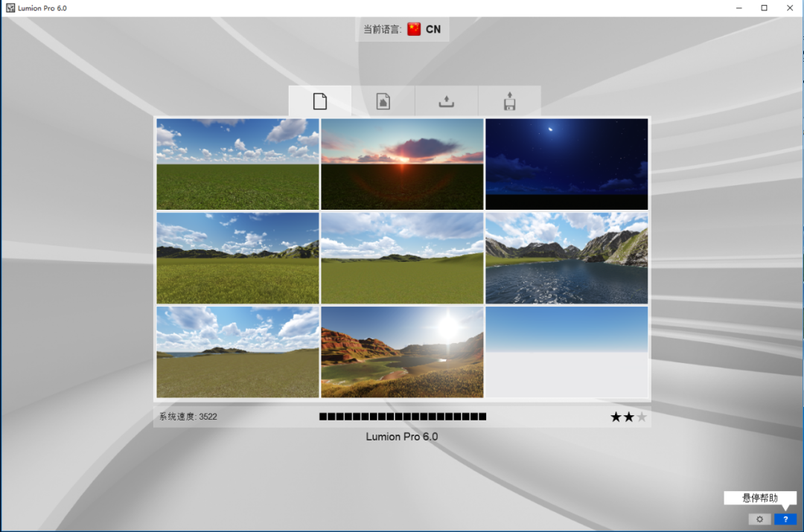Change language via the CN label
Image resolution: width=804 pixels, height=532 pixels.
click(x=433, y=29)
